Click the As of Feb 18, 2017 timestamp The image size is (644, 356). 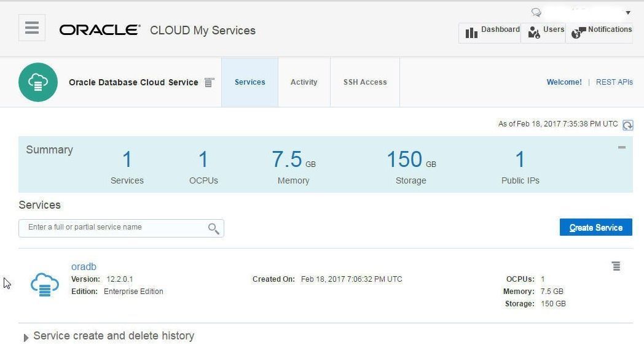pyautogui.click(x=558, y=124)
